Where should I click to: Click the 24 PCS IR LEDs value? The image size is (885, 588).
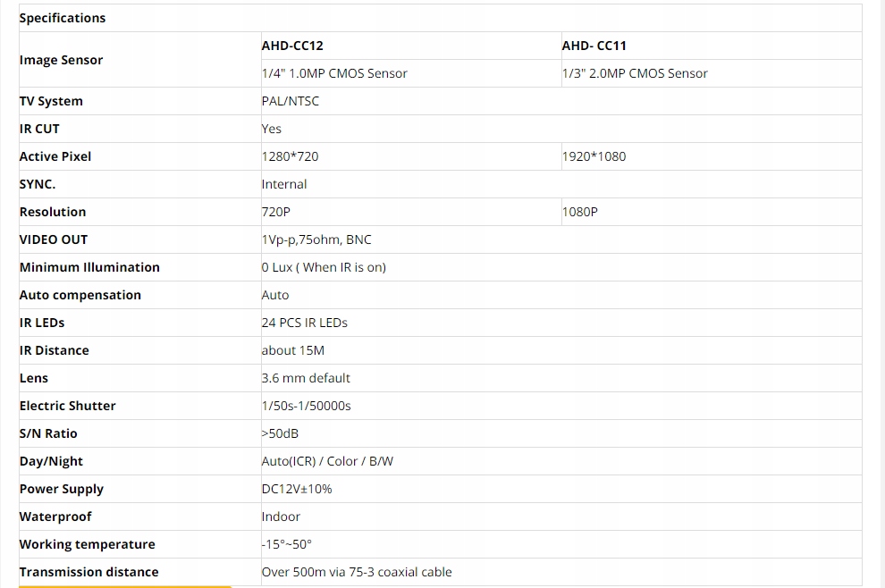pos(305,323)
